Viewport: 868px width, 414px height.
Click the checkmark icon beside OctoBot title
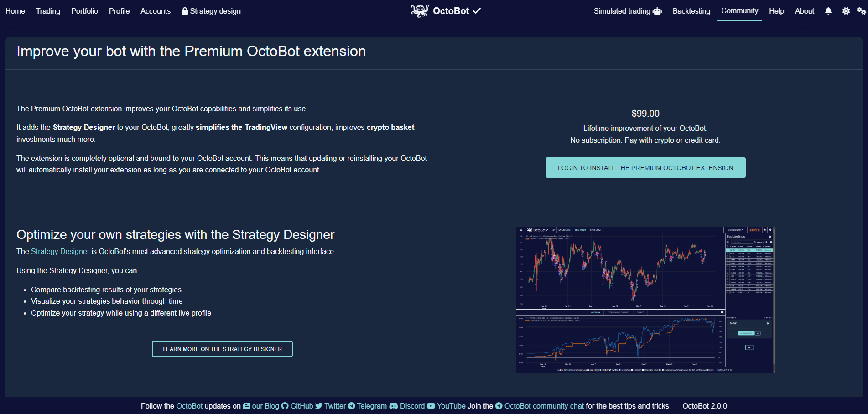(477, 11)
